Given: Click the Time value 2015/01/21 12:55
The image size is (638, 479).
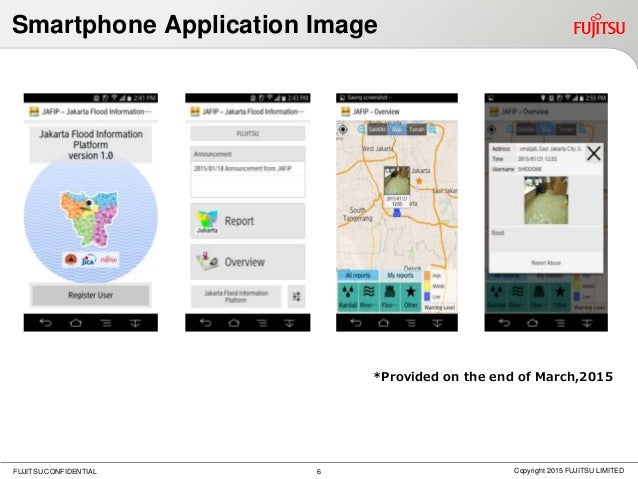Looking at the screenshot, I should [x=537, y=159].
